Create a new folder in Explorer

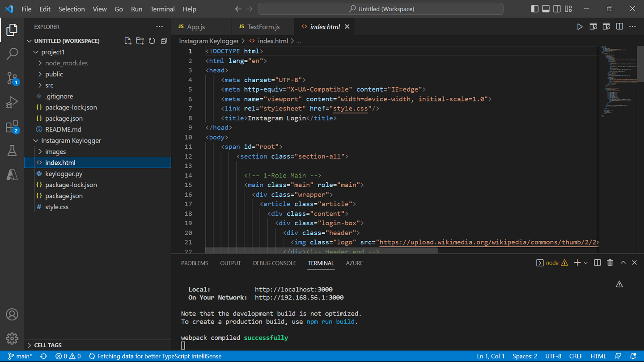[140, 41]
